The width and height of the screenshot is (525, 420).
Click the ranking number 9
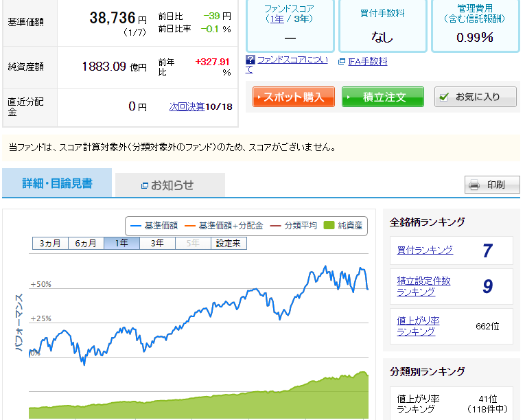pyautogui.click(x=487, y=286)
